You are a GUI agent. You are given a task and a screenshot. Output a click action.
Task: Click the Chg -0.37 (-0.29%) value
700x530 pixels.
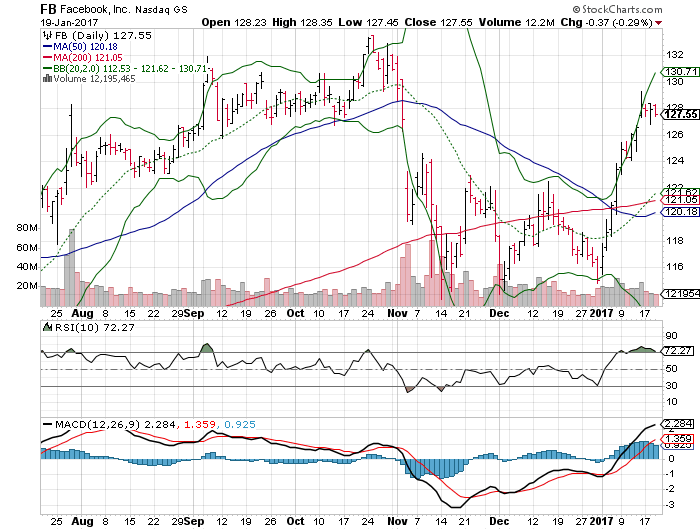(607, 22)
